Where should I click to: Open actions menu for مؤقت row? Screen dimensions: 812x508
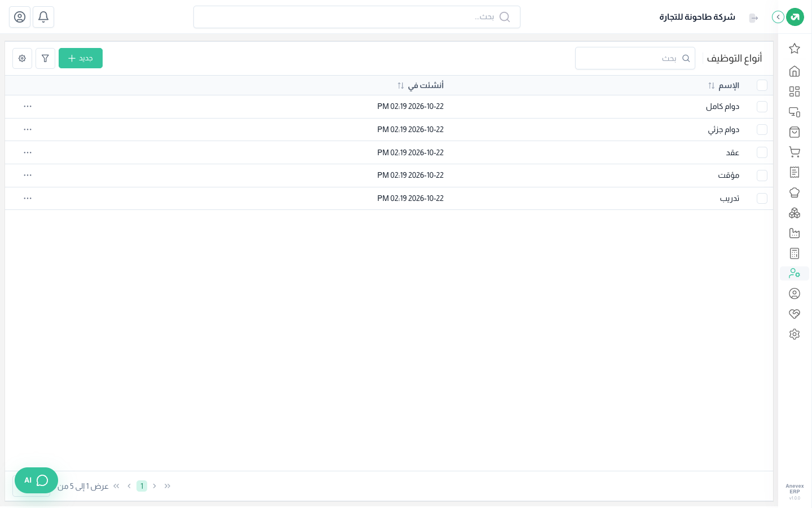(x=28, y=175)
